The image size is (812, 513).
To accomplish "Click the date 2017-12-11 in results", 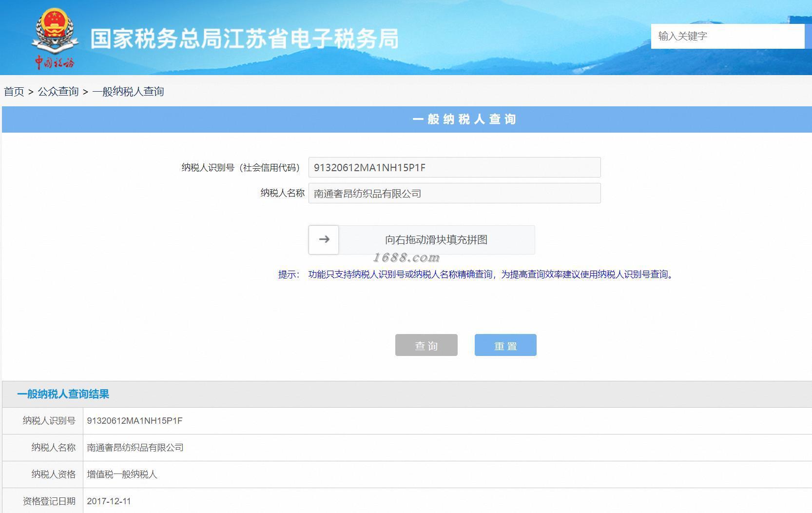I will (109, 501).
